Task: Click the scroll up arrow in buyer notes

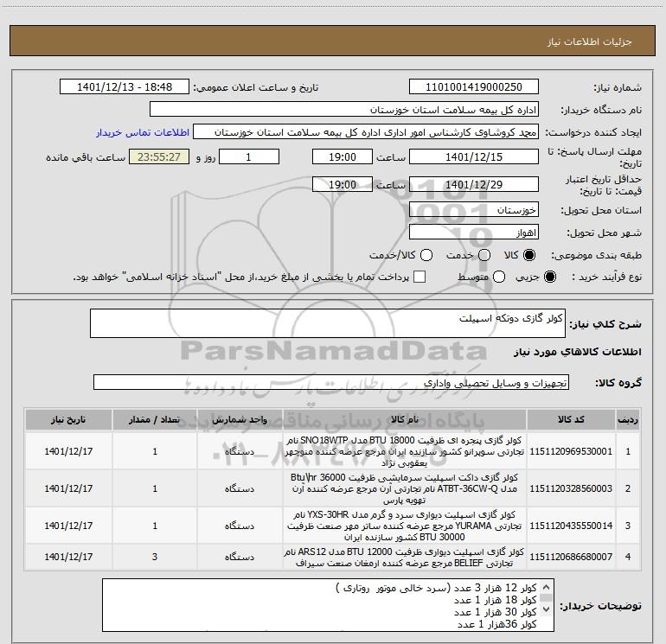Action: 547,588
